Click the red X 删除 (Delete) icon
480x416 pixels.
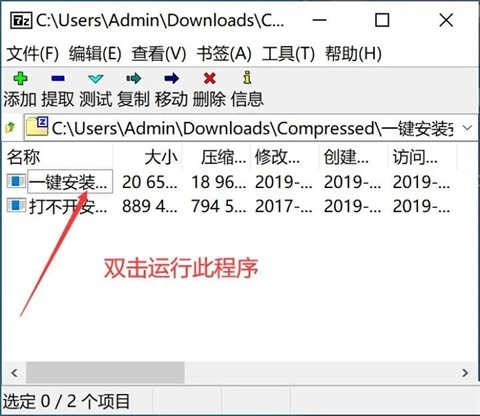[x=209, y=79]
